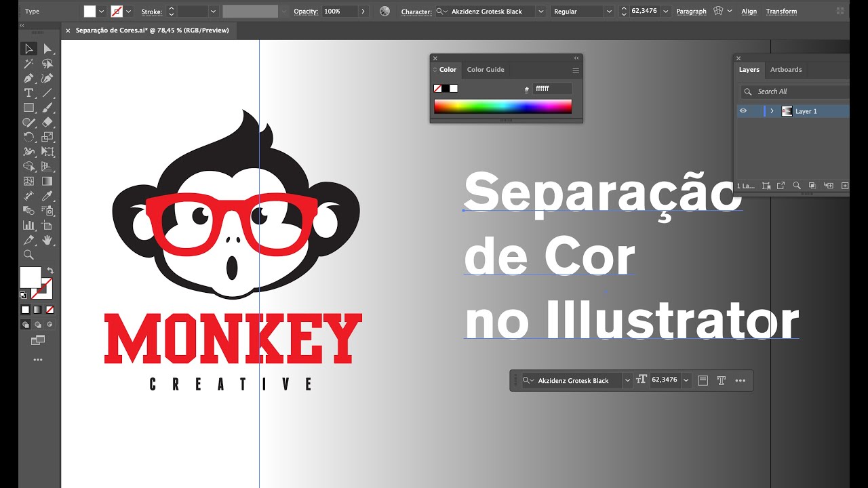
Task: Select the Shaper tool
Action: point(28,123)
